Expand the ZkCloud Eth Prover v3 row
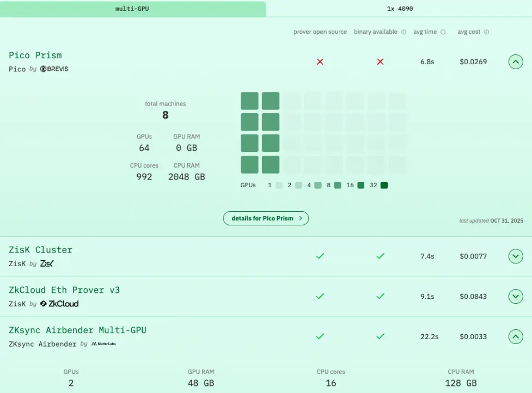Screen dimensions: 532x393 516,296
